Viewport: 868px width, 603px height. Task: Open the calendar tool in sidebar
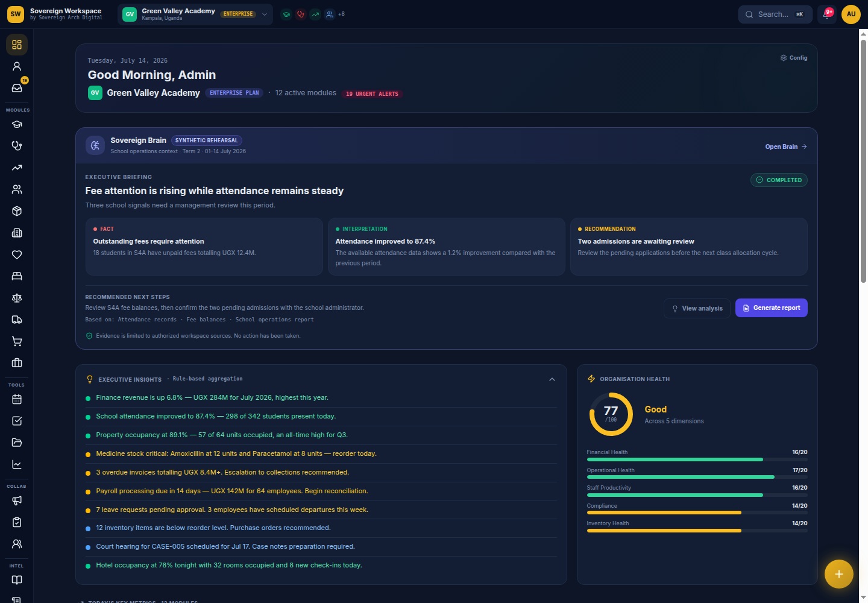pos(17,399)
